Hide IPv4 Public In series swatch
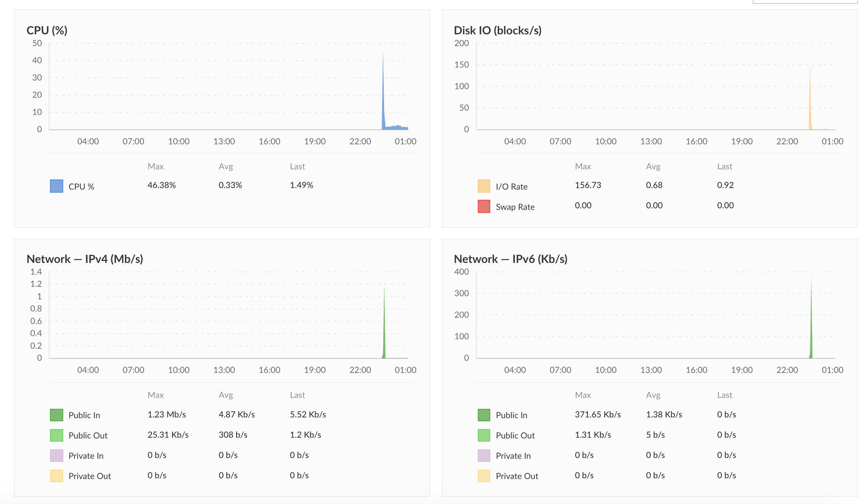This screenshot has height=504, width=865. [x=57, y=415]
